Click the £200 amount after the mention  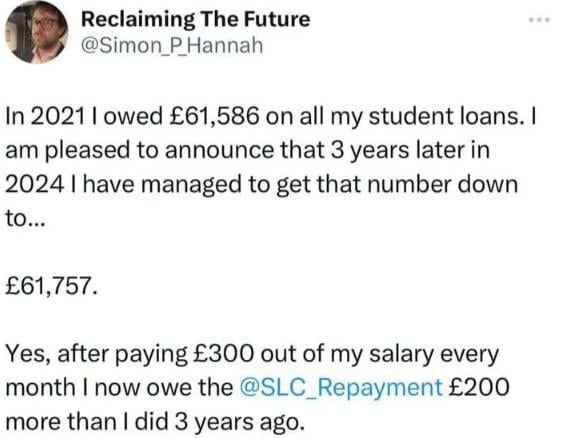coord(478,387)
